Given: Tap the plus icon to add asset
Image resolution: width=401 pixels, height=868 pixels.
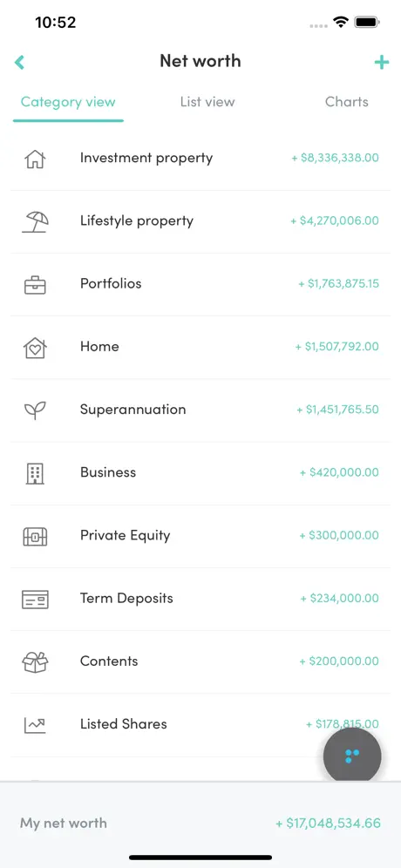Looking at the screenshot, I should coord(382,62).
